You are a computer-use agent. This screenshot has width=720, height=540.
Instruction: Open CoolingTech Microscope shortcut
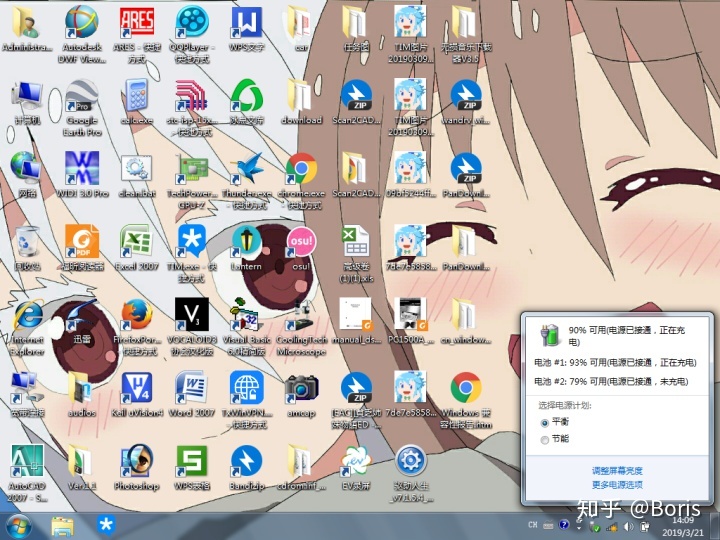301,315
